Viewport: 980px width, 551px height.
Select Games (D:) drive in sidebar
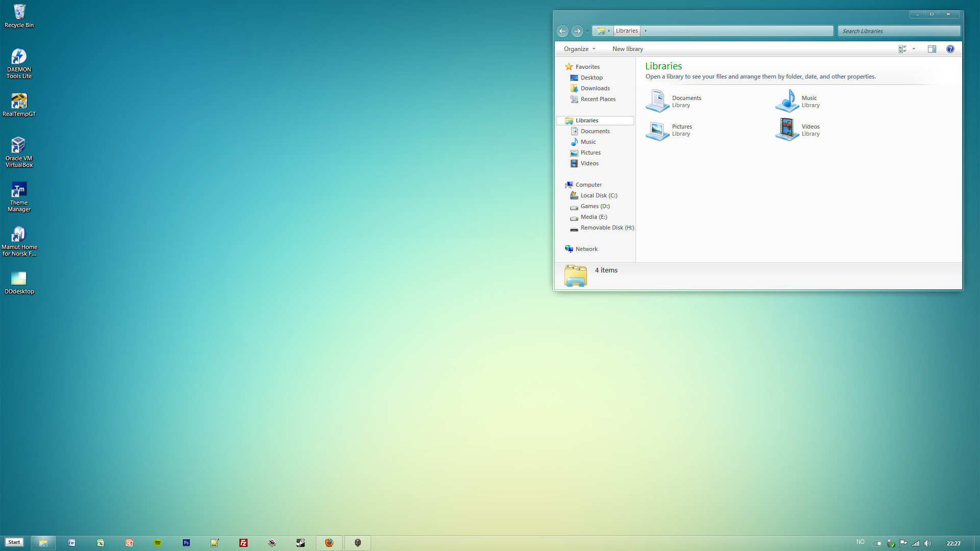pos(595,206)
